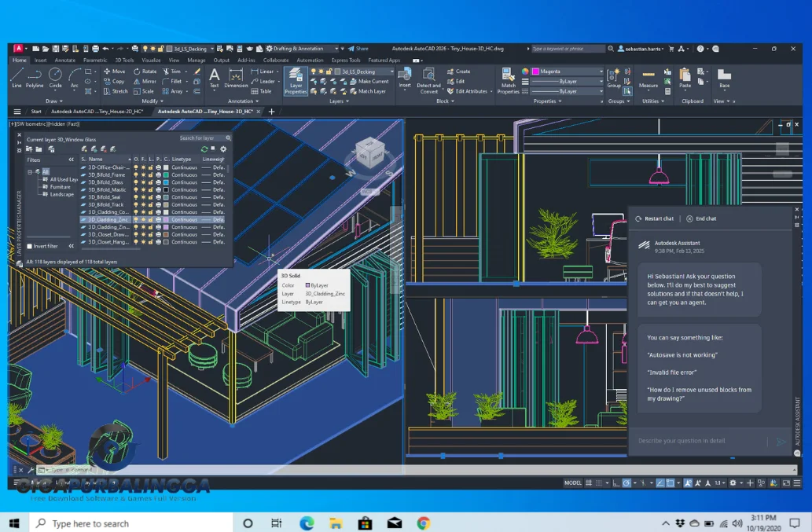This screenshot has width=812, height=532.
Task: Use the Rotate tool
Action: pyautogui.click(x=145, y=72)
